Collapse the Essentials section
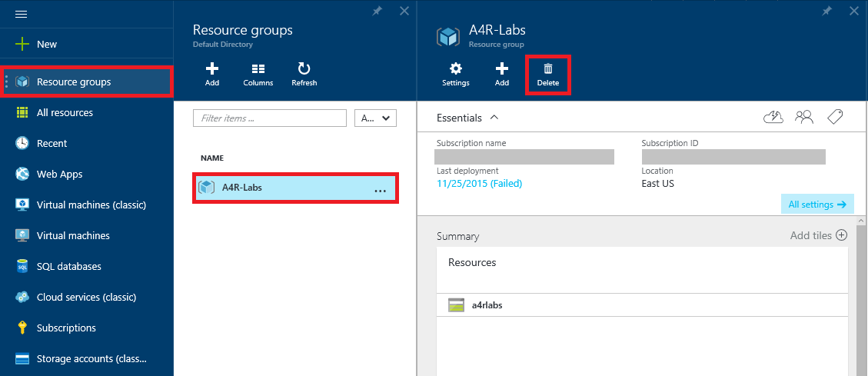 point(494,118)
